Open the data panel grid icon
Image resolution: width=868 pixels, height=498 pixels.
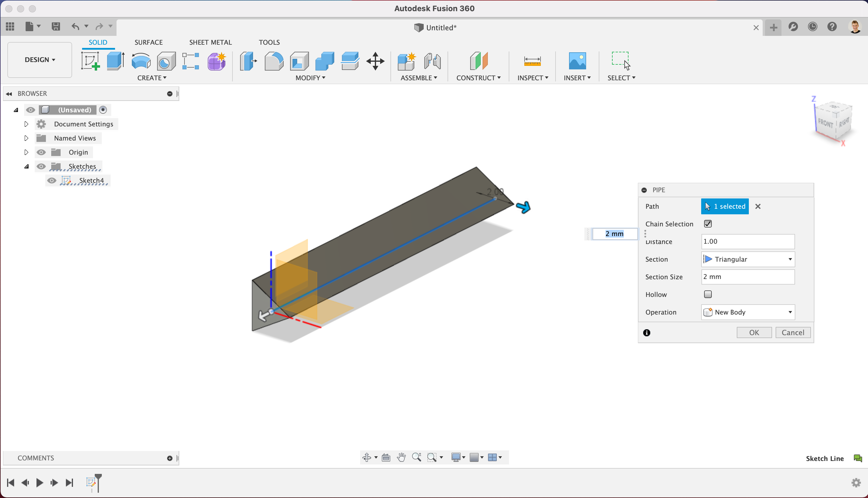pos(10,26)
